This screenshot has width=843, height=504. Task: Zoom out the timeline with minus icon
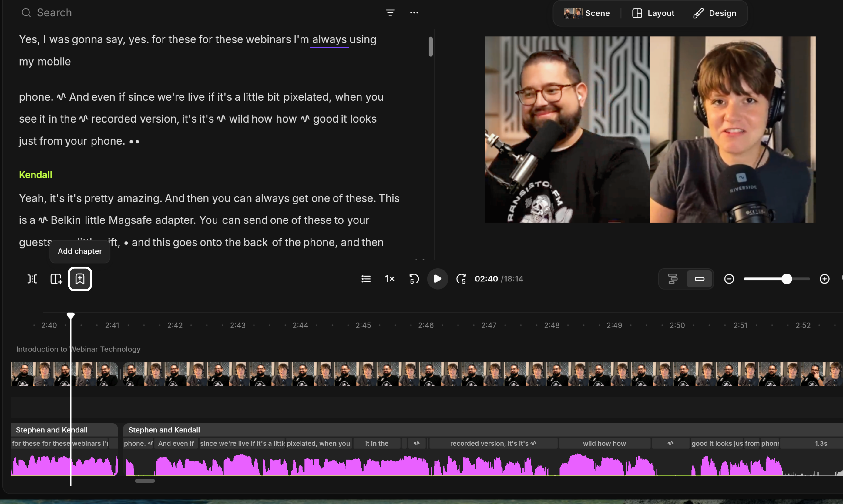click(729, 279)
